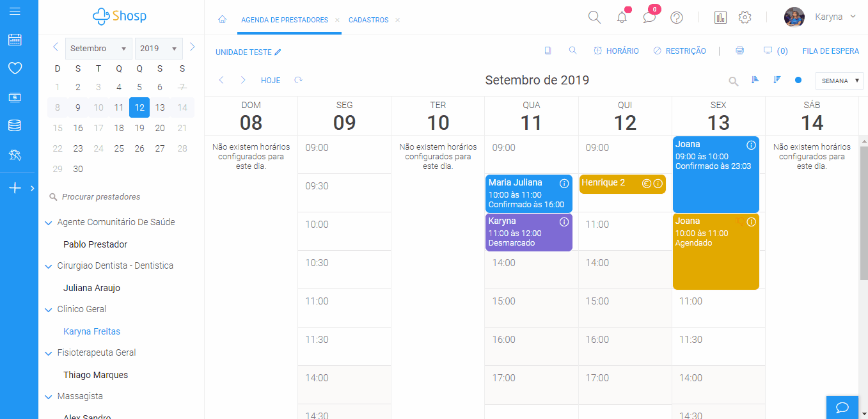Click the heart icon in sidebar
The height and width of the screenshot is (419, 868).
click(x=15, y=68)
